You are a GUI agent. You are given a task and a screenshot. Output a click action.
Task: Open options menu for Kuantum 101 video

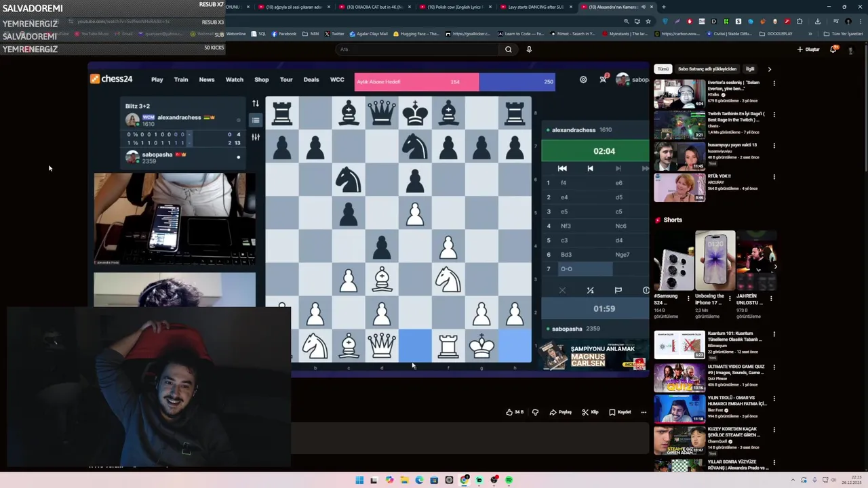pos(774,334)
